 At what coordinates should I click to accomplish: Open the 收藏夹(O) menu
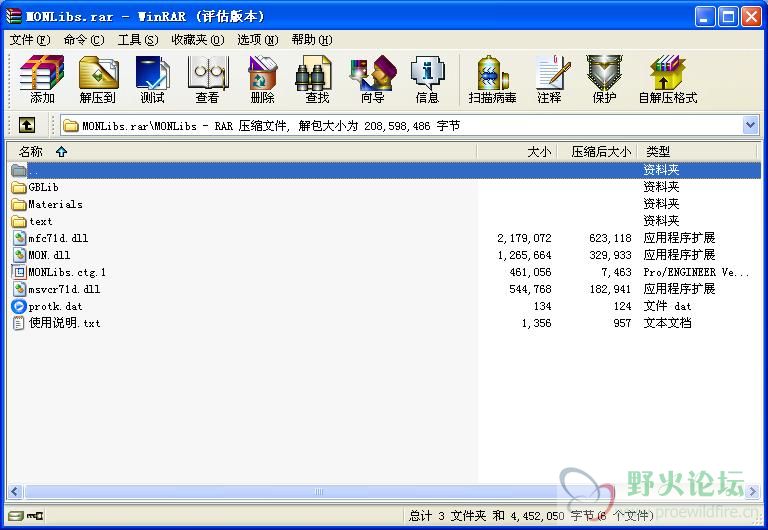[198, 40]
